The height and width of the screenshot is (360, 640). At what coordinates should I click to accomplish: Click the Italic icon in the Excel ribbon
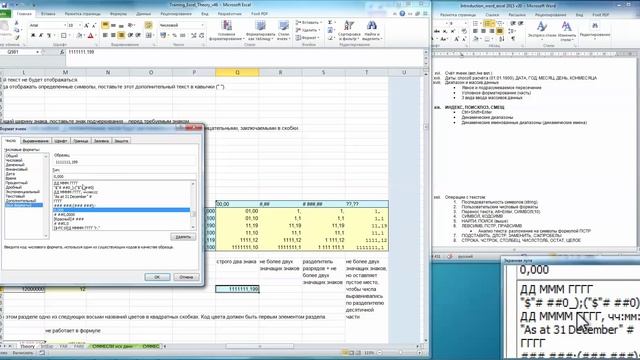(x=41, y=36)
